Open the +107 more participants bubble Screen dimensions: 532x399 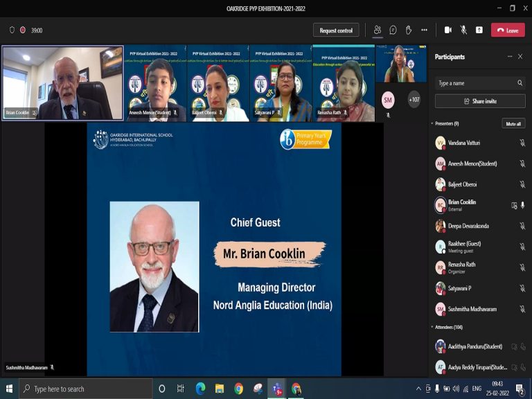tap(414, 100)
